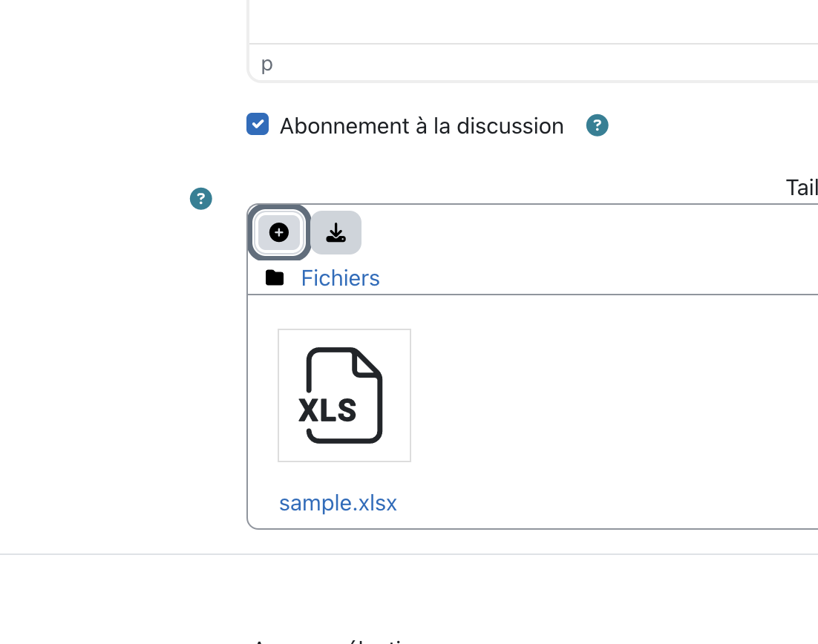Viewport: 818px width, 644px height.
Task: Click the Abonnement à la discussion label
Action: [x=422, y=126]
